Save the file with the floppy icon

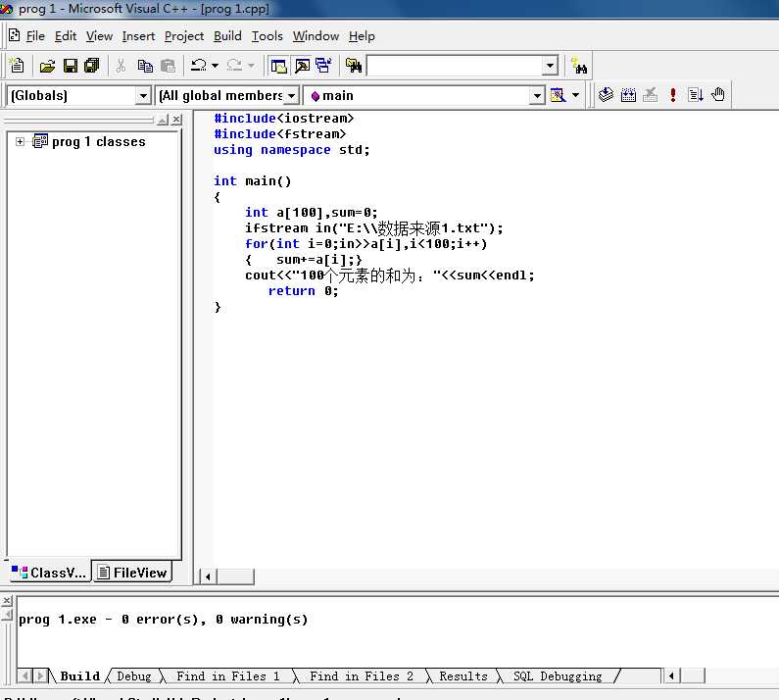70,66
